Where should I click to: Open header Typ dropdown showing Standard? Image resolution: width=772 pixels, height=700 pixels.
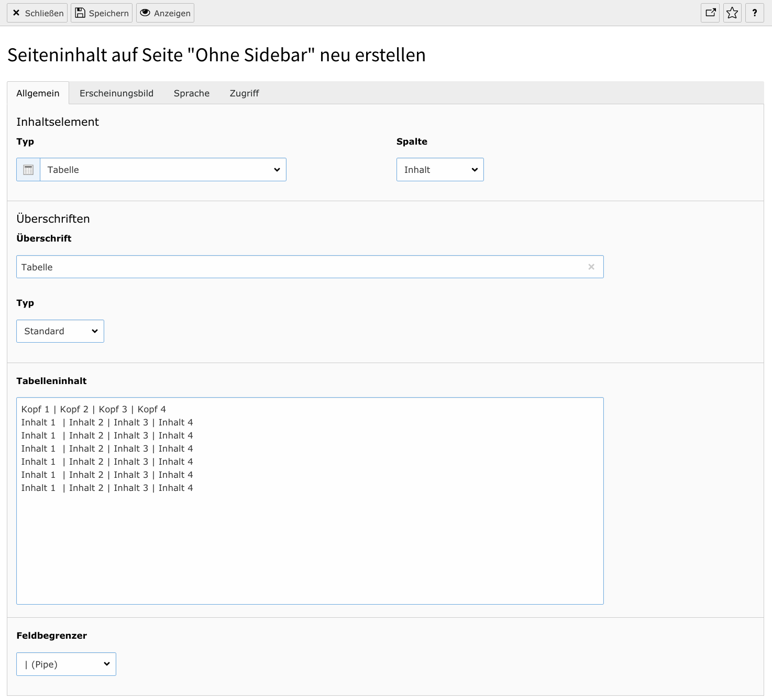point(60,331)
